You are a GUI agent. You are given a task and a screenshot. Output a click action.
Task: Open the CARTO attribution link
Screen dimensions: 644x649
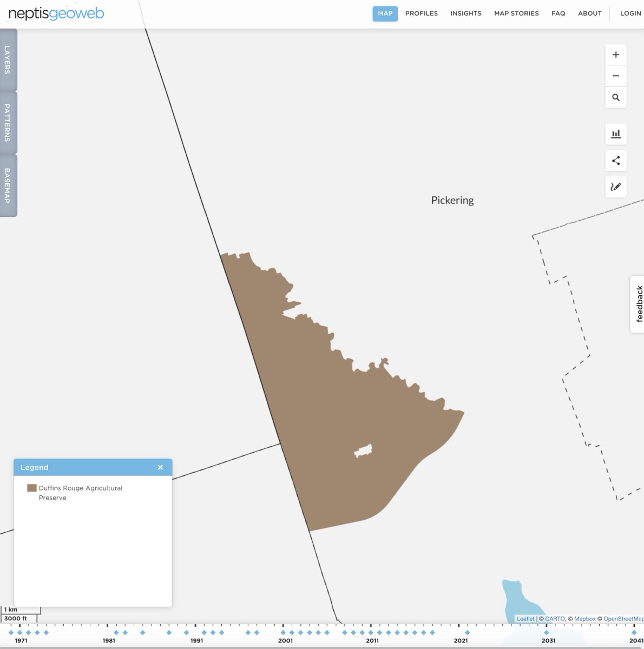click(x=555, y=619)
